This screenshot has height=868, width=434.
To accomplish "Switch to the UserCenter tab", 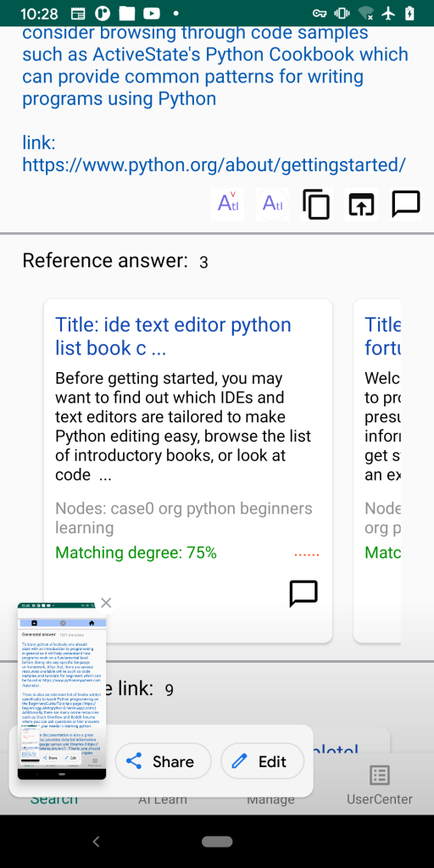I will point(380,786).
